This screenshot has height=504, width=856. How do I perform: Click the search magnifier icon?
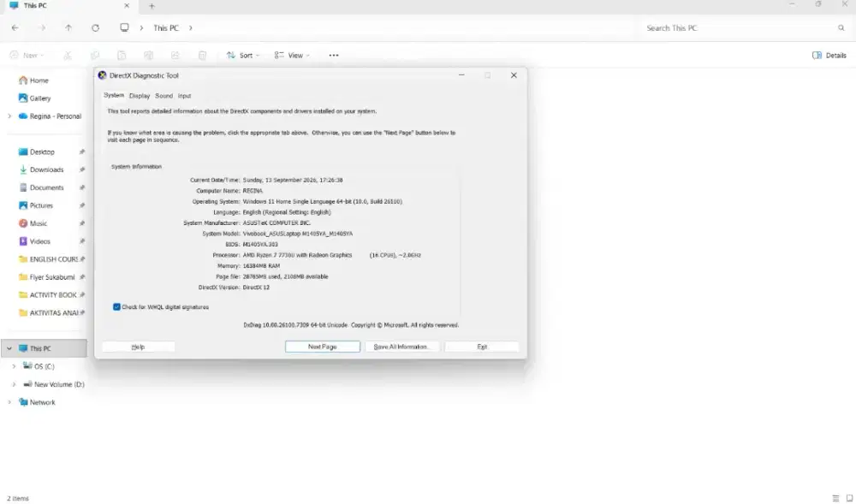[841, 28]
